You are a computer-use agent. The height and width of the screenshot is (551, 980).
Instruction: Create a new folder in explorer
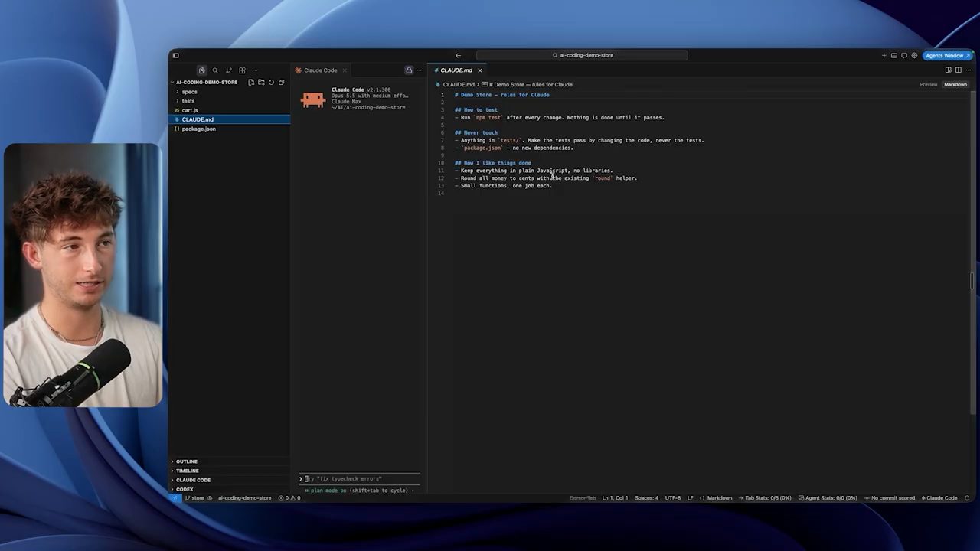point(261,82)
